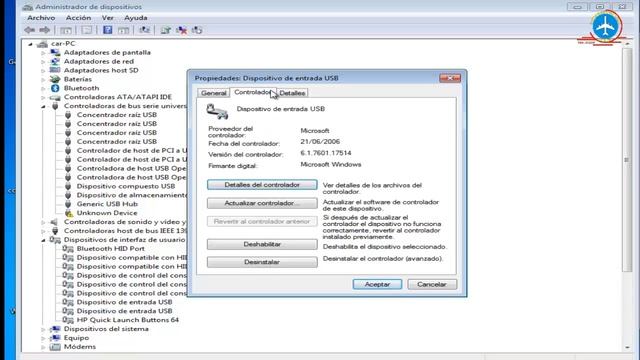
Task: Switch to the Detalles tab
Action: click(292, 93)
